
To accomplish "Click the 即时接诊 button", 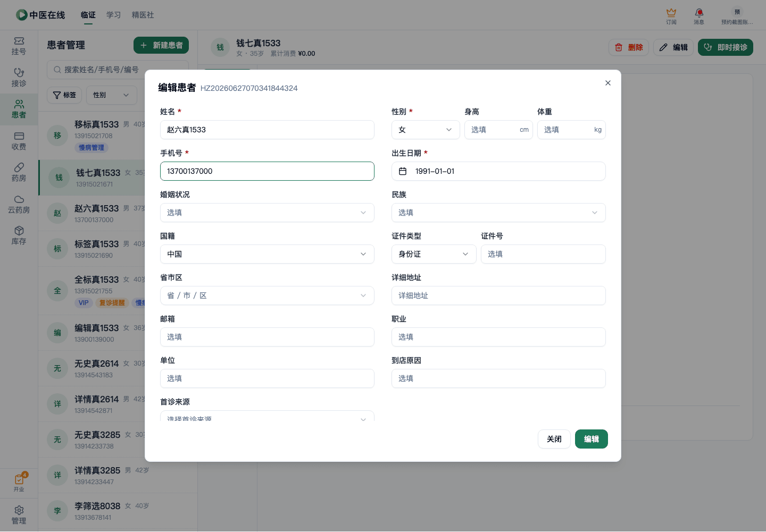I will click(x=726, y=47).
